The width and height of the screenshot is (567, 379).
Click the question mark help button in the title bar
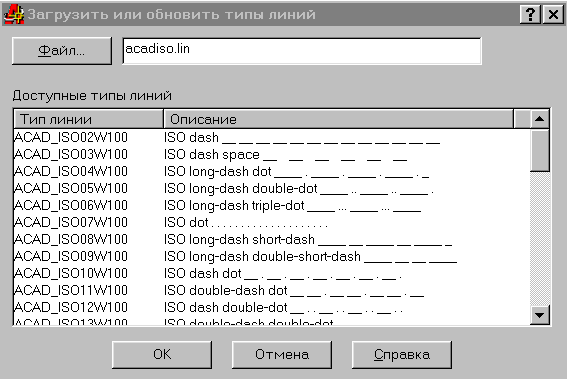click(530, 15)
